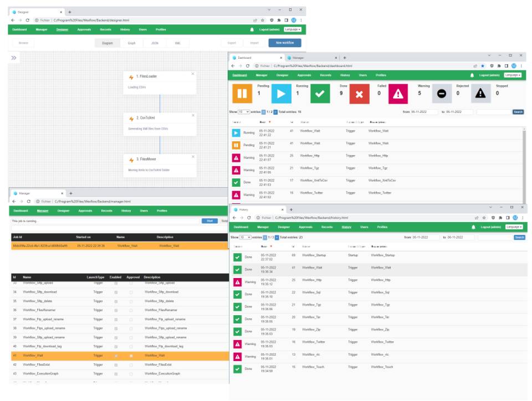Toggle Approval checkbox for Workflow_FilesExist row
Image resolution: width=532 pixels, height=401 pixels.
(x=131, y=364)
